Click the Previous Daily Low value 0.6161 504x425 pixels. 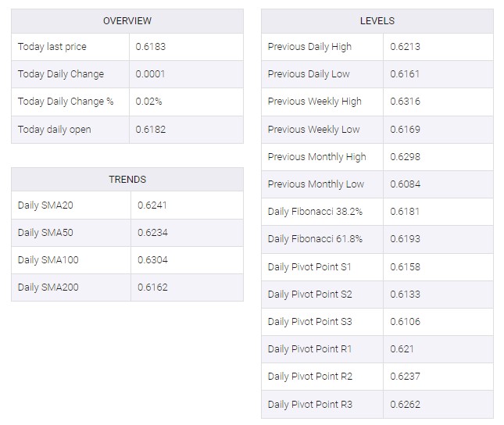(405, 74)
